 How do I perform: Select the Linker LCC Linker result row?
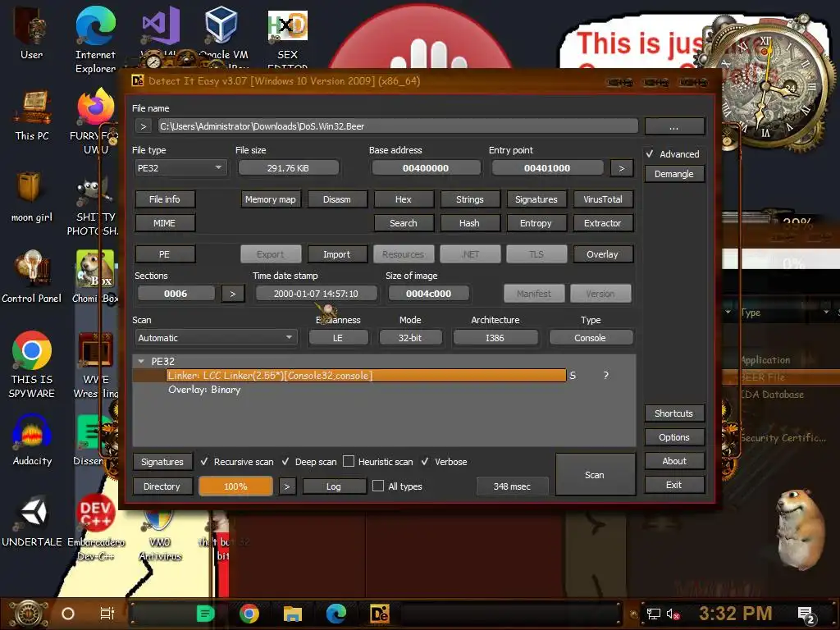[x=367, y=376]
